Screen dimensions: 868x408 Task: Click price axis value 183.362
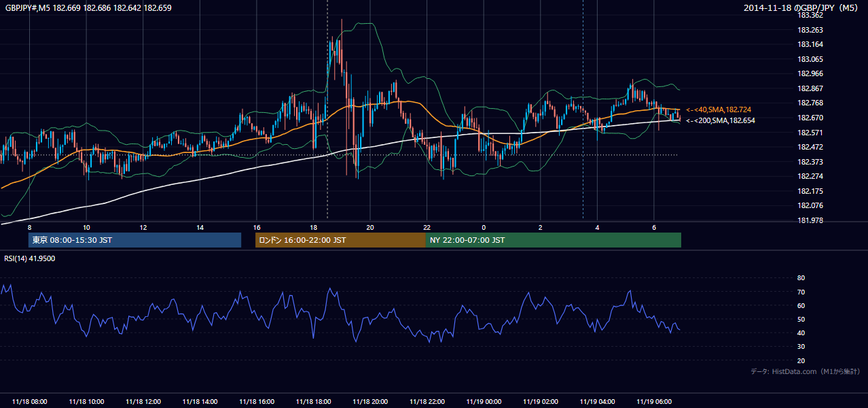[x=810, y=15]
